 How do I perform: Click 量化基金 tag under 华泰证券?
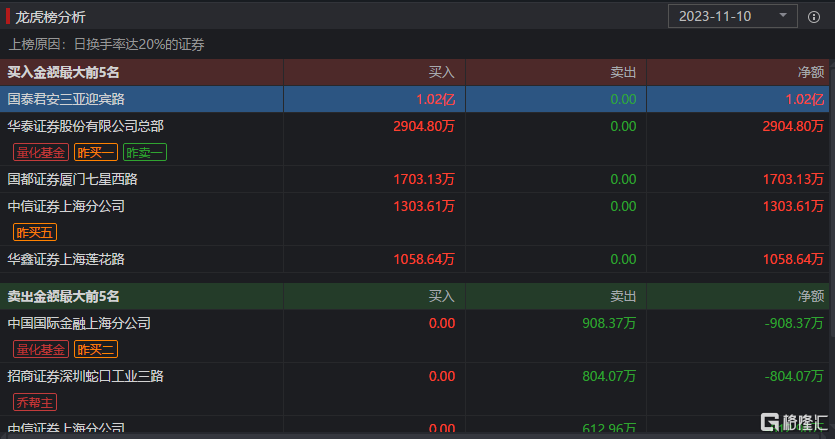41,152
